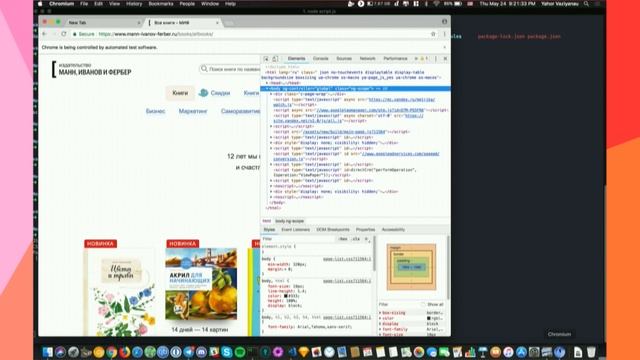Click the box model content dimensions box
640x360 pixels.
click(411, 267)
